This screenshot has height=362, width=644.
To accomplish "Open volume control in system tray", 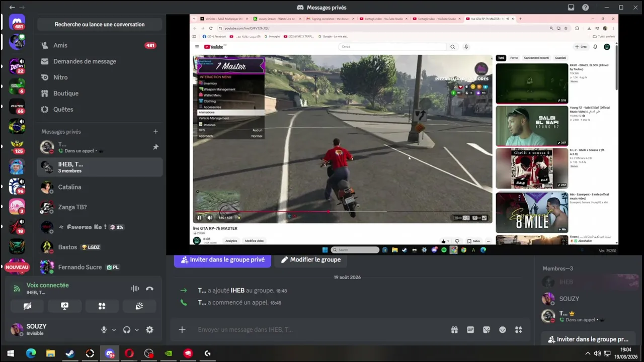I will point(597,353).
